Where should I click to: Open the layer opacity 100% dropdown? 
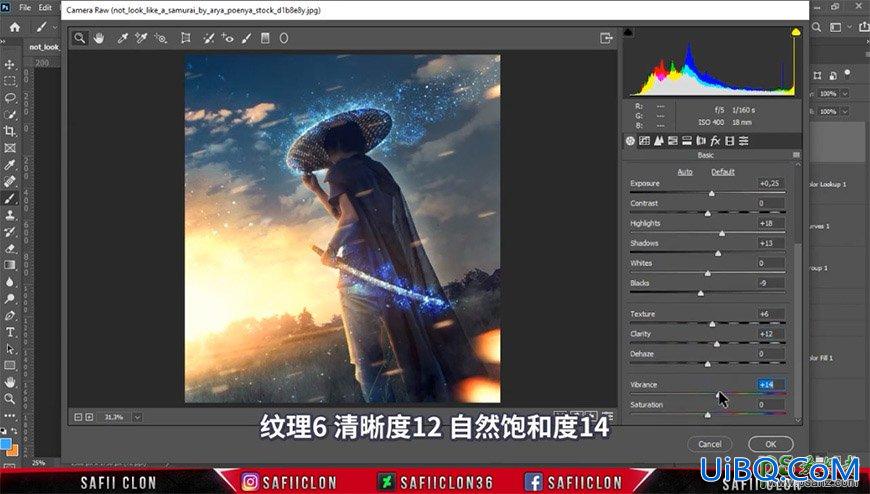tap(845, 94)
